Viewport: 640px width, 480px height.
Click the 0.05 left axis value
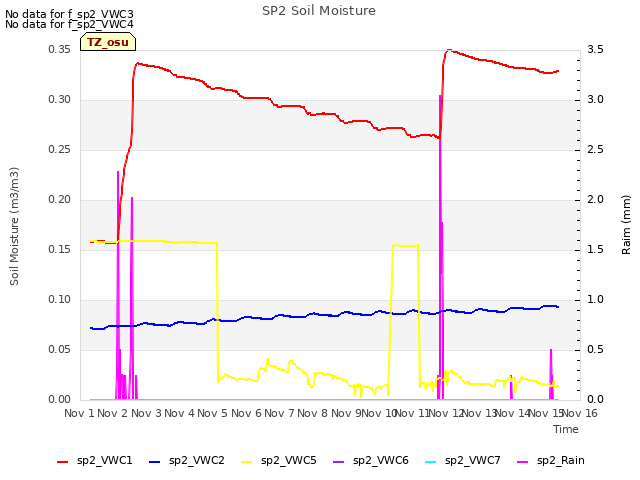(x=60, y=350)
